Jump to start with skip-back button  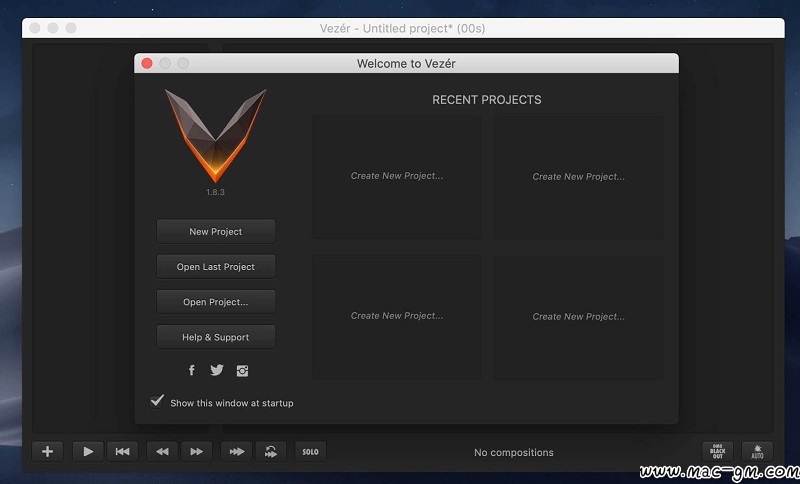click(122, 451)
